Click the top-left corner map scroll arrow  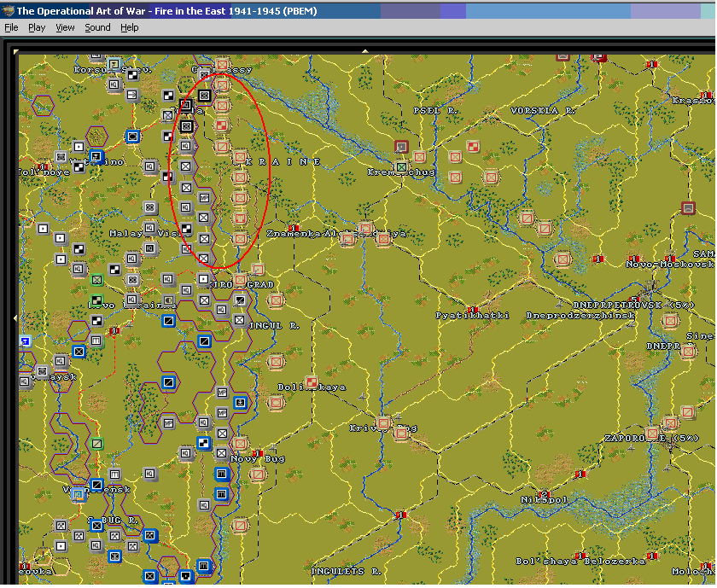tap(16, 52)
